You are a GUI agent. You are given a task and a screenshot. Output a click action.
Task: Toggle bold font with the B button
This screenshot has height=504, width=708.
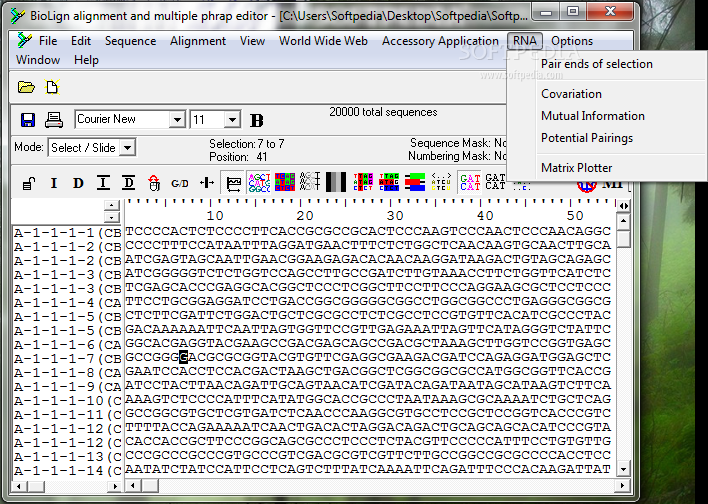click(256, 120)
